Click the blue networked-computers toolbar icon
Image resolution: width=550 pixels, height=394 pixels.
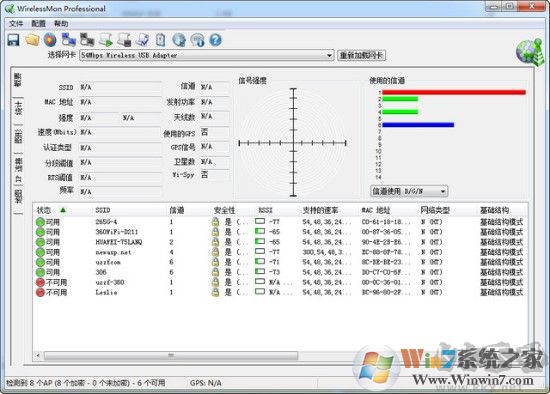(x=69, y=40)
